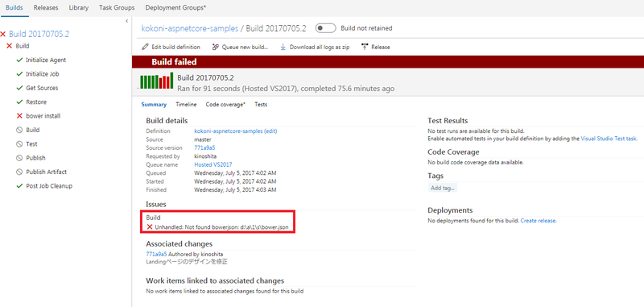The image size is (644, 307).
Task: Open commit 771a9a5 in Associated changes
Action: coord(156,254)
